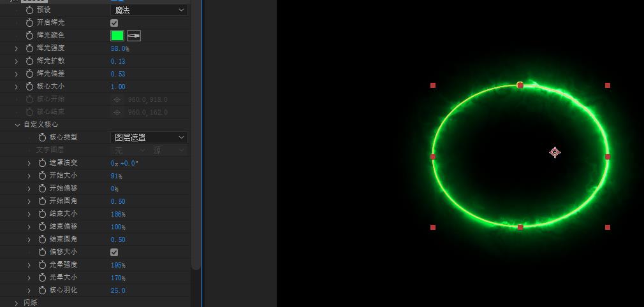Viewport: 644px width, 307px height.
Task: Toggle the stopwatch beside 结束偏移
Action: (42, 227)
